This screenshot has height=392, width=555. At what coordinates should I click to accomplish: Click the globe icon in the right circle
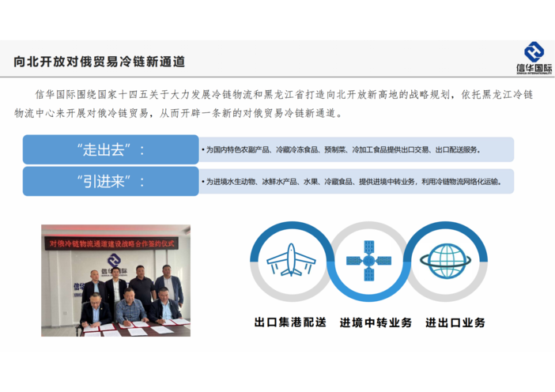click(449, 262)
